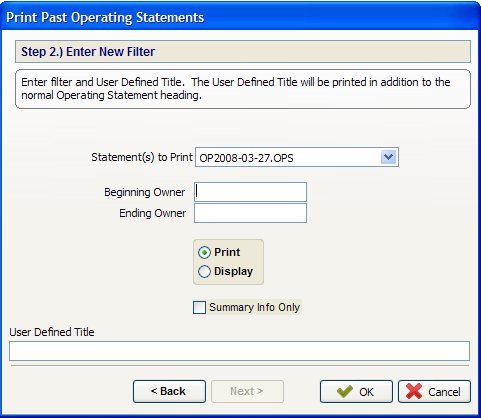
Task: Click the OP2008-03-27.OPS combo box text
Action: 246,158
